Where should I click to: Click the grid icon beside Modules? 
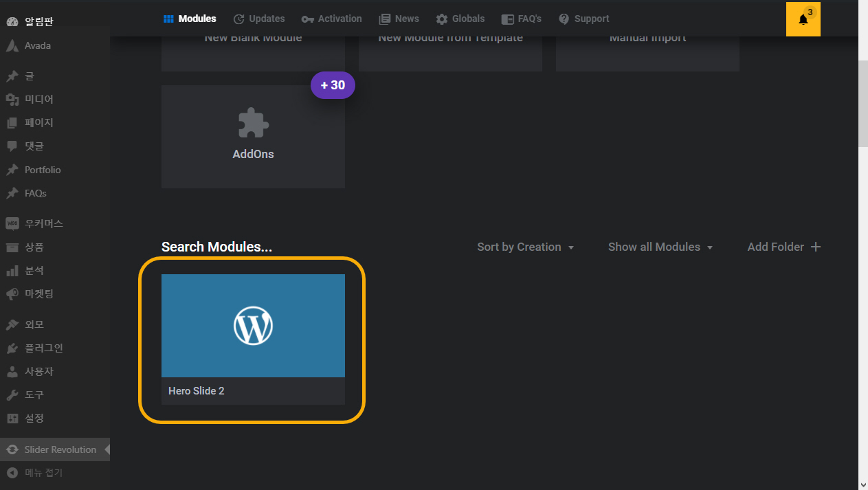pyautogui.click(x=168, y=19)
